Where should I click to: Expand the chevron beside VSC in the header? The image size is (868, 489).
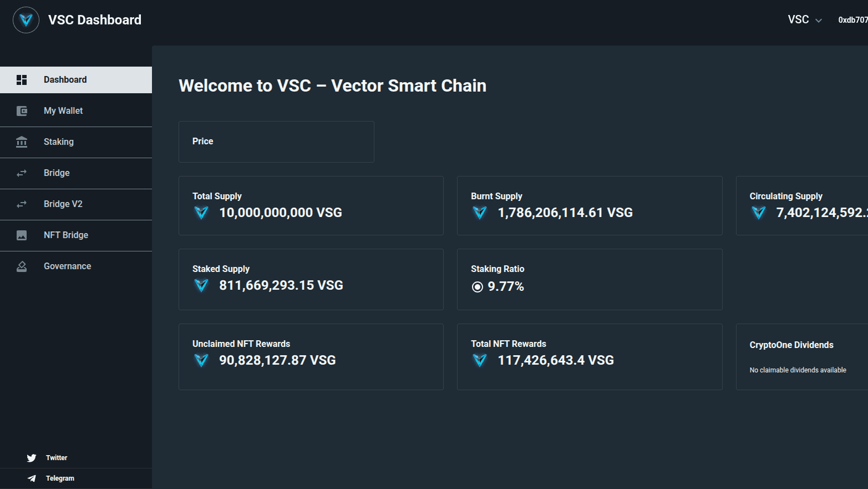click(x=818, y=20)
